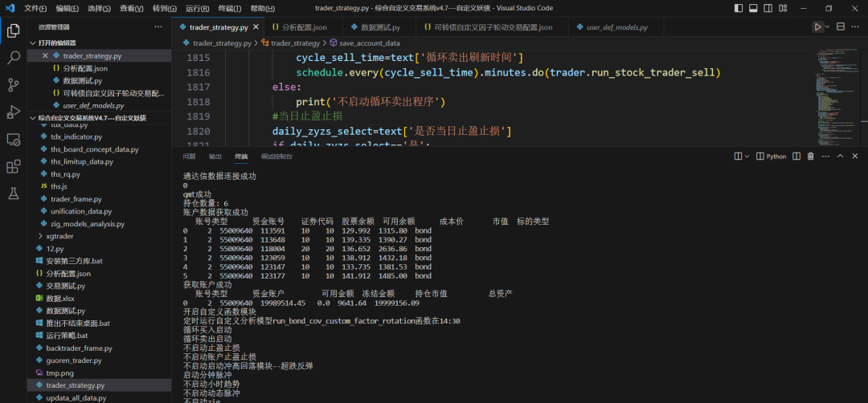This screenshot has width=868, height=403.
Task: Maximize panel with up chevron
Action: (840, 157)
